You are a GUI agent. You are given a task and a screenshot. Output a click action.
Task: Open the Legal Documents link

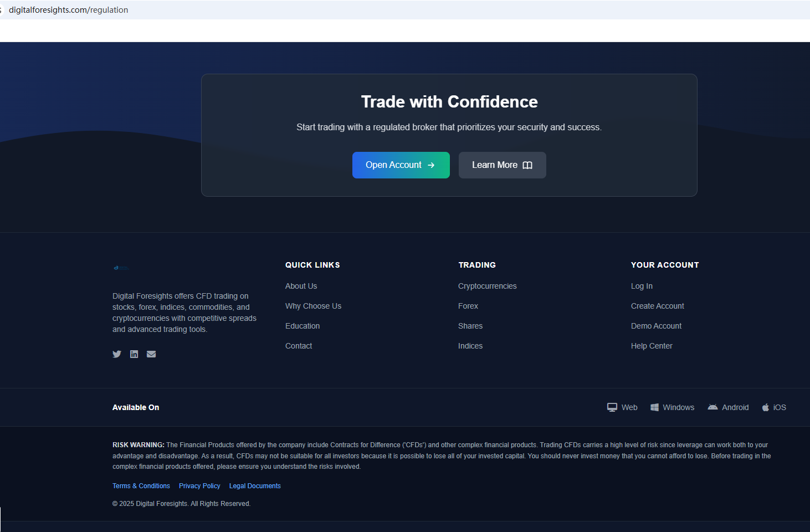click(x=255, y=486)
